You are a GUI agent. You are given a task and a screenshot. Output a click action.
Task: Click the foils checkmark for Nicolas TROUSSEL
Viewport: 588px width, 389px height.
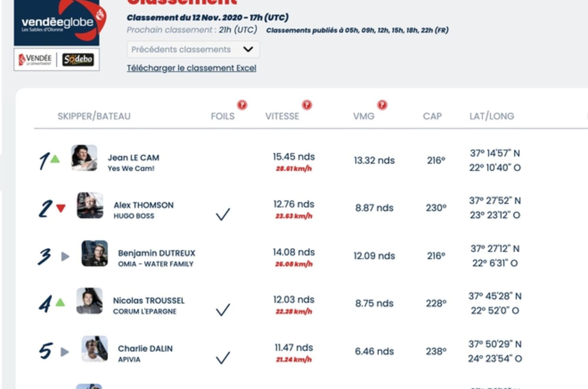pyautogui.click(x=223, y=310)
